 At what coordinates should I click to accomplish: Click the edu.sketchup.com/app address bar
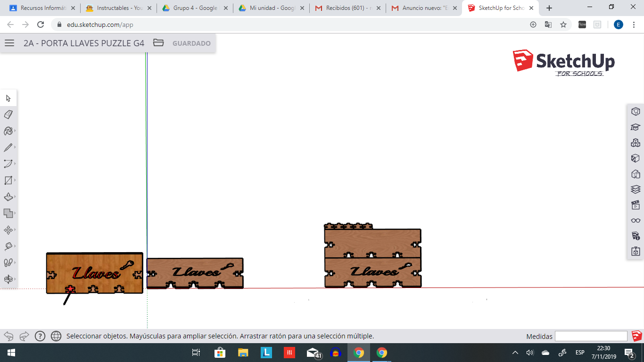100,25
